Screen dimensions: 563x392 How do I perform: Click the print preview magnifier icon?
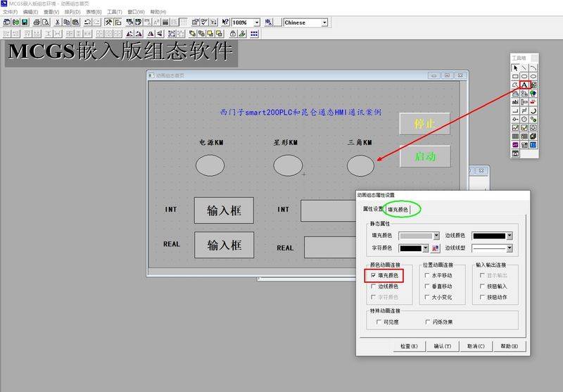(x=46, y=23)
